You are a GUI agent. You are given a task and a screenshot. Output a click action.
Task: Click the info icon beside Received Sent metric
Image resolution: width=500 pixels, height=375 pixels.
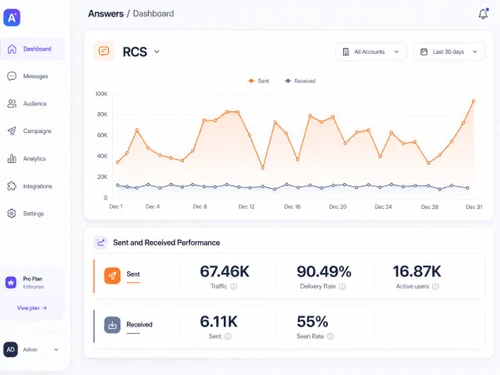[x=228, y=336]
